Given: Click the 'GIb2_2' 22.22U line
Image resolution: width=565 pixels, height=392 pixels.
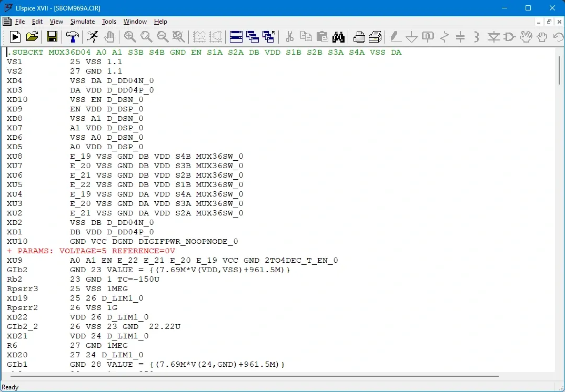Looking at the screenshot, I should tap(94, 326).
